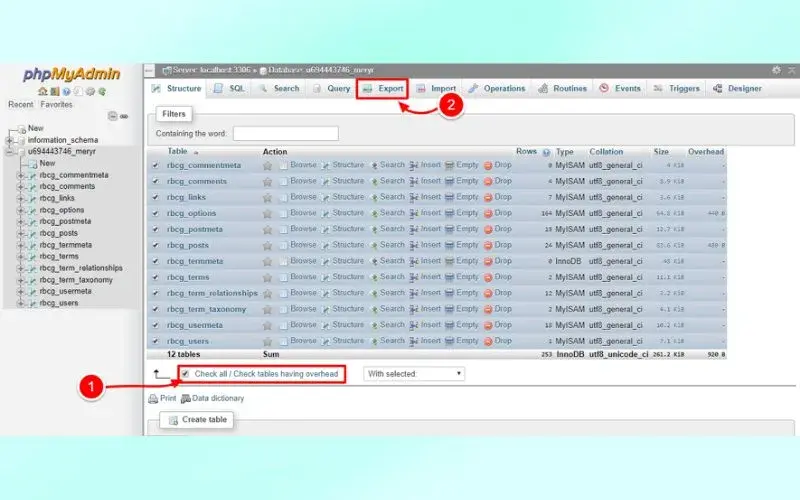The image size is (800, 500).
Task: Collapse the u694443746_meryr database node
Action: 9,152
